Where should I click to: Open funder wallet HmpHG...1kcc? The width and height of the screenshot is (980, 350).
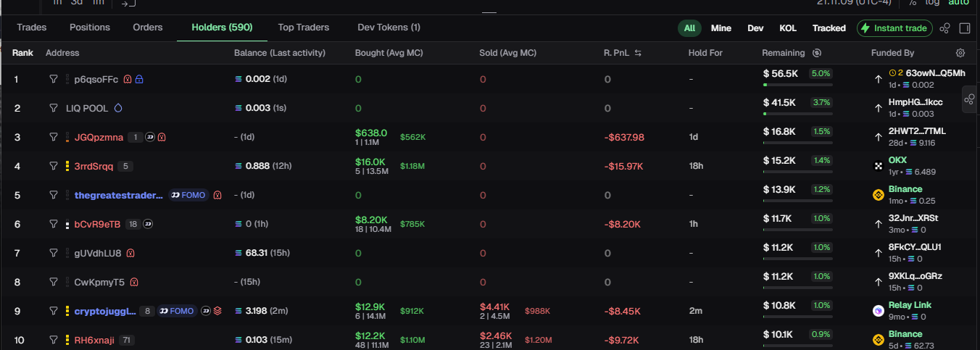915,102
